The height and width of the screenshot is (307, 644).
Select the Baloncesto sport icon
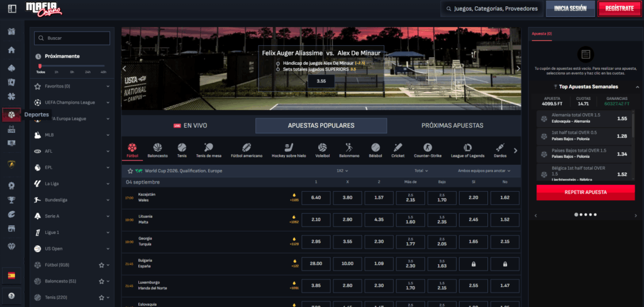click(158, 150)
